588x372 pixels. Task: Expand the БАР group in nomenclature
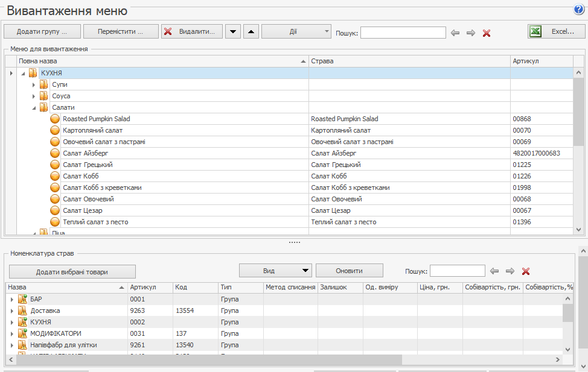tap(11, 299)
